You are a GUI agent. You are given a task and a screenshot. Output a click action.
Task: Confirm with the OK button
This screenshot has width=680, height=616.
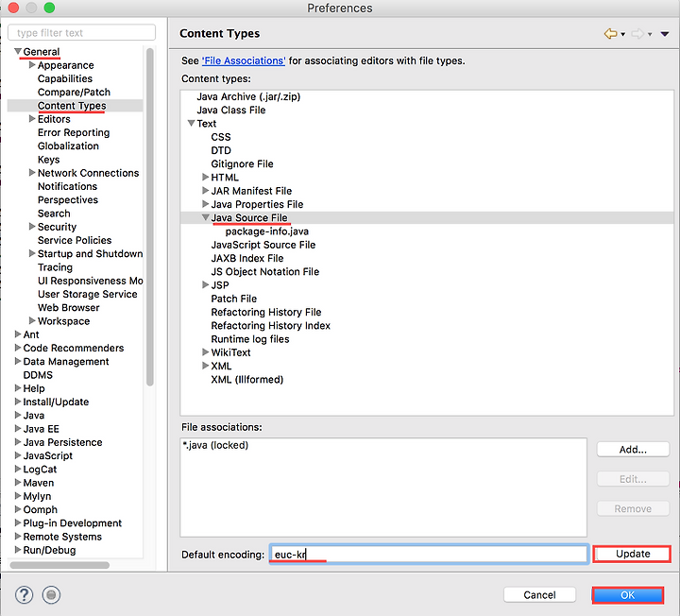[627, 595]
